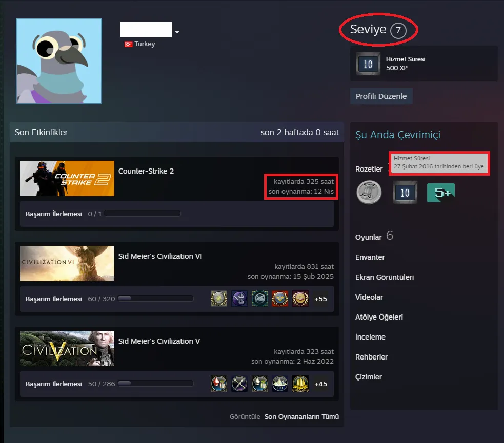Click the Civilization VI banner image
This screenshot has height=443, width=504.
pos(67,263)
